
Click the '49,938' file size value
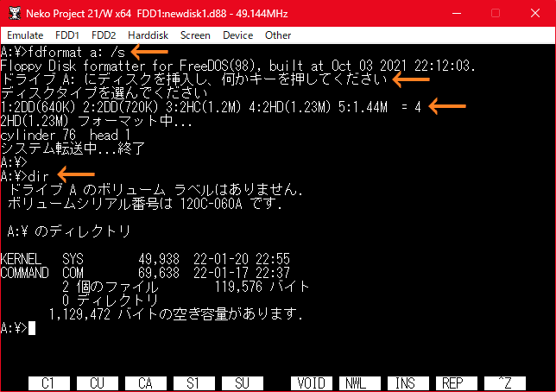tap(159, 259)
